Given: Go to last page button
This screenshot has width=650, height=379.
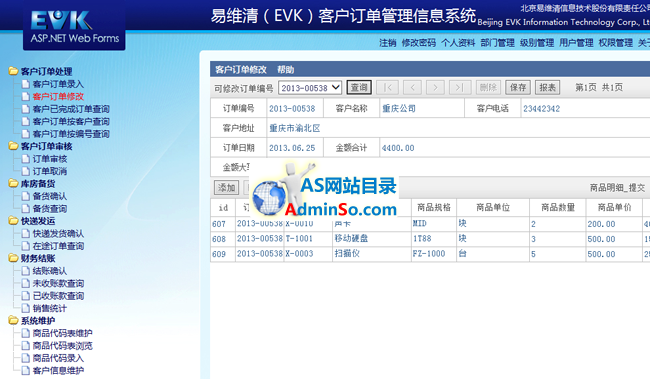Looking at the screenshot, I should click(459, 87).
